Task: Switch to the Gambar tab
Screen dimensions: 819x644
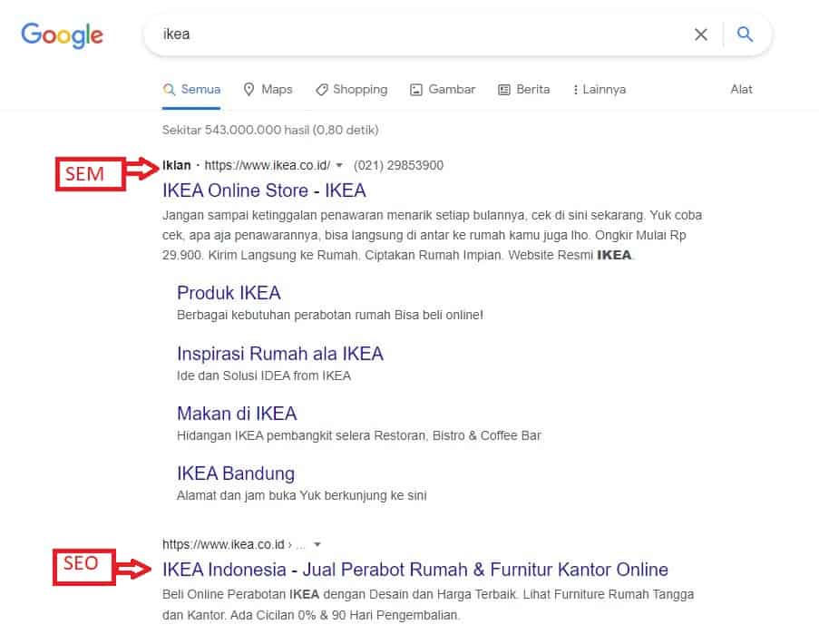Action: point(442,89)
